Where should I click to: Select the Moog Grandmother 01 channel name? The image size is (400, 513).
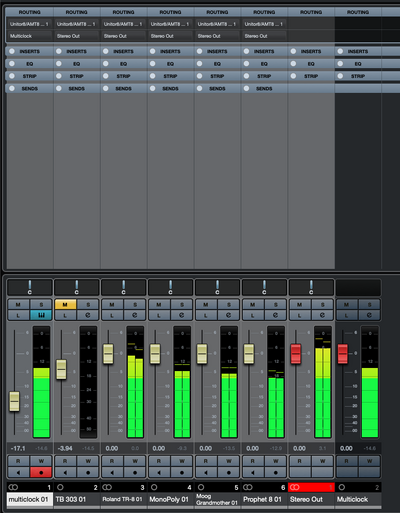[x=217, y=499]
